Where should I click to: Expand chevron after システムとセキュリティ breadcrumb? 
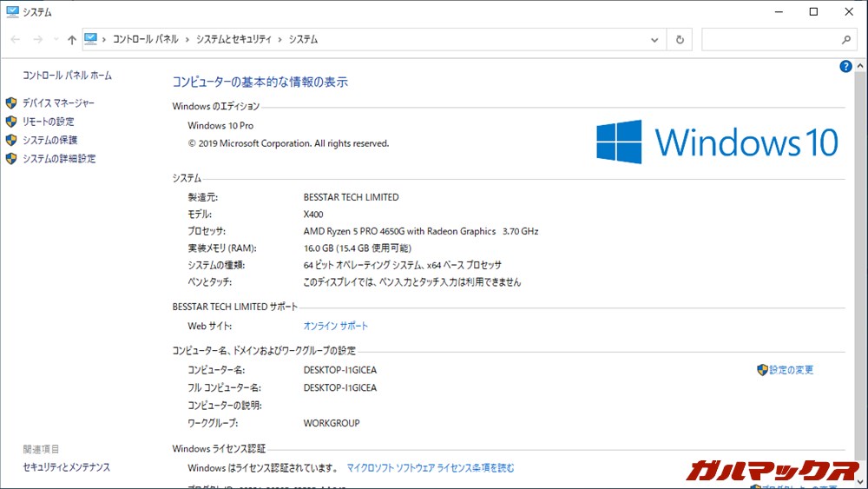(x=279, y=40)
